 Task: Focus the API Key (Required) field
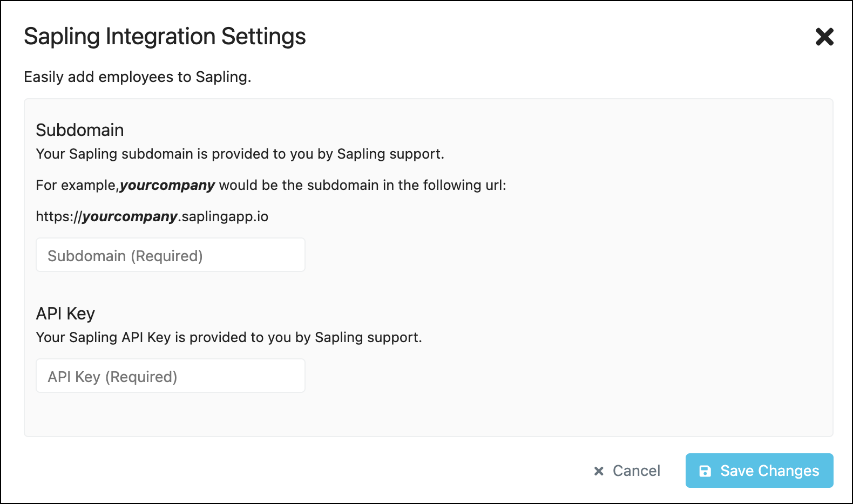point(171,376)
